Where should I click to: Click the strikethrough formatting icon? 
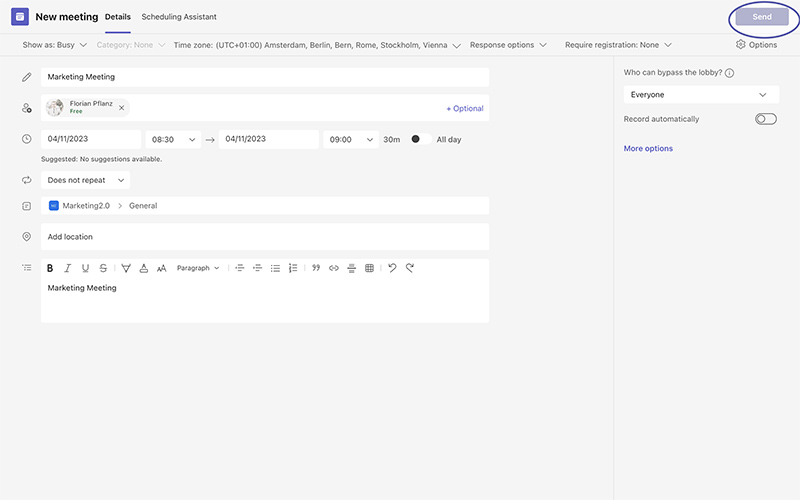(x=103, y=268)
